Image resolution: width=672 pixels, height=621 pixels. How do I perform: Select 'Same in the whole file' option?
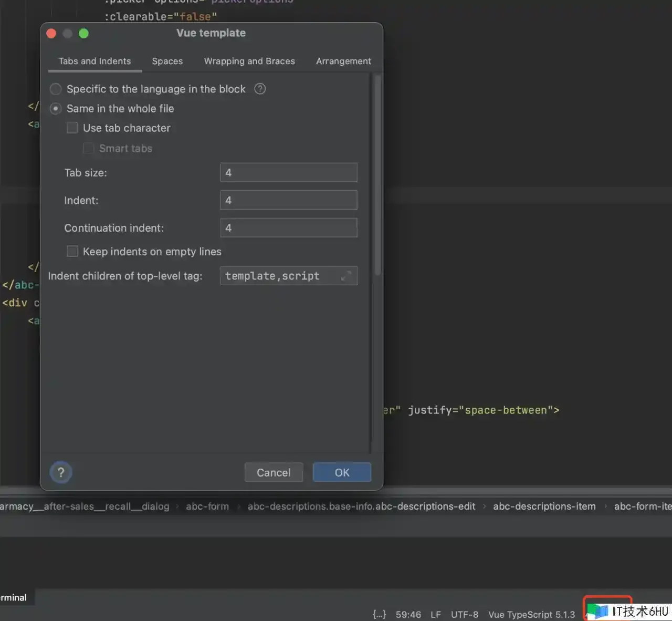[56, 109]
